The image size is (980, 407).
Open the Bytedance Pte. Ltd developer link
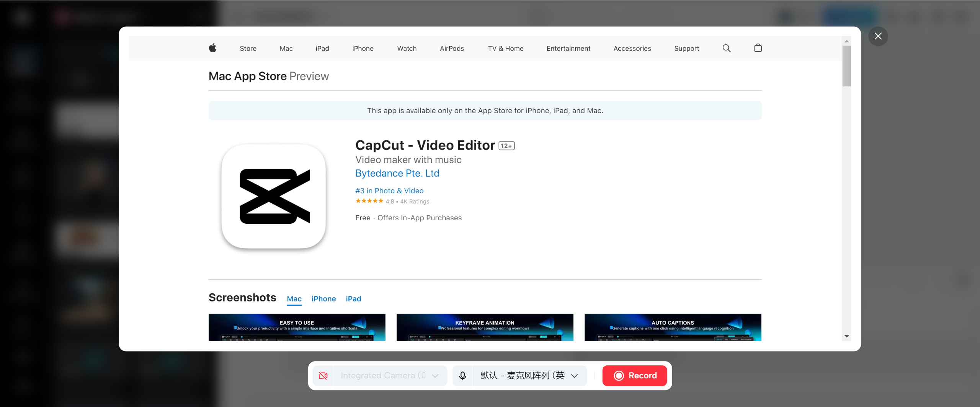[397, 173]
